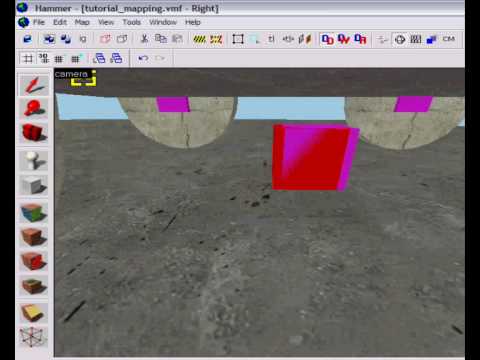Viewport: 480px width, 360px height.
Task: Select the Clipping tool
Action: tap(34, 313)
